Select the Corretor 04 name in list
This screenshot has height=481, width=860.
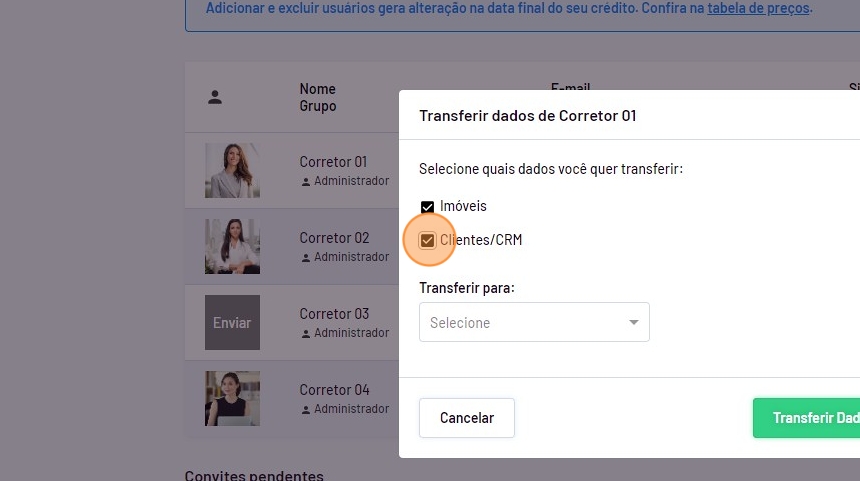[334, 390]
